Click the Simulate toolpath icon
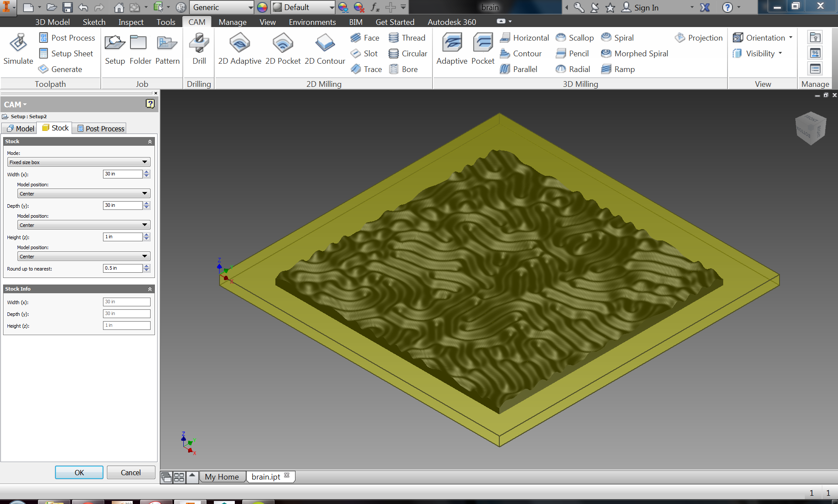 (18, 49)
